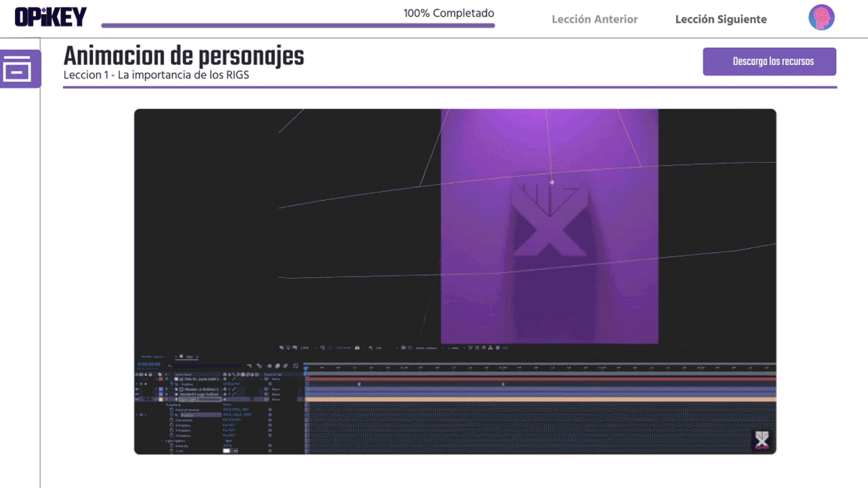Open the Active Camera view dropdown
868x488 pixels.
pyautogui.click(x=427, y=348)
